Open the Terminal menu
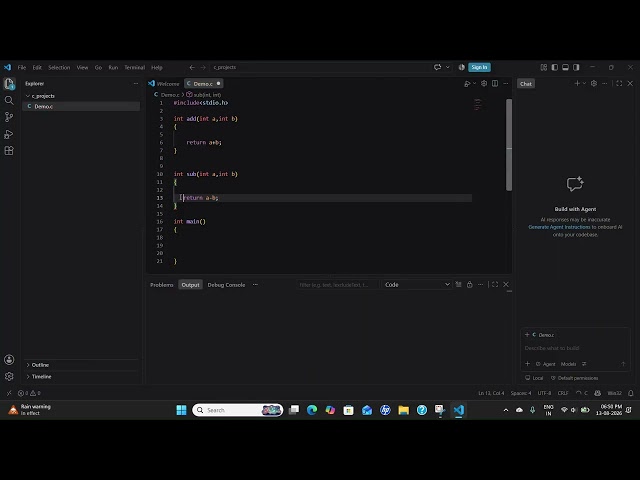Viewport: 640px width, 480px height. 134,67
